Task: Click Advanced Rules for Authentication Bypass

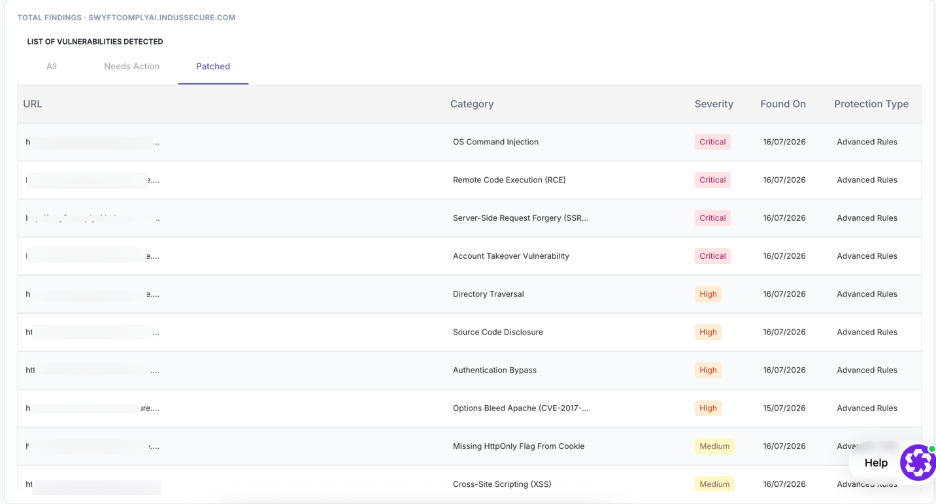Action: pos(867,370)
